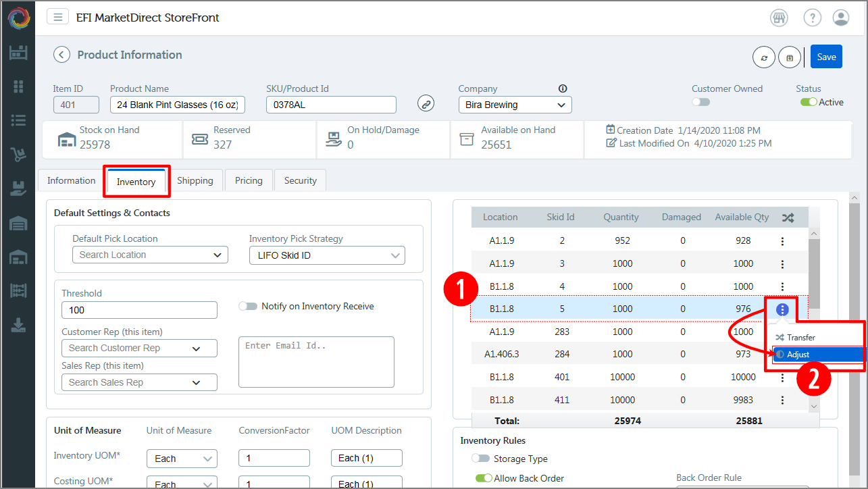Click the refresh icon beside Save
Screen dimensions: 868x489
click(764, 57)
